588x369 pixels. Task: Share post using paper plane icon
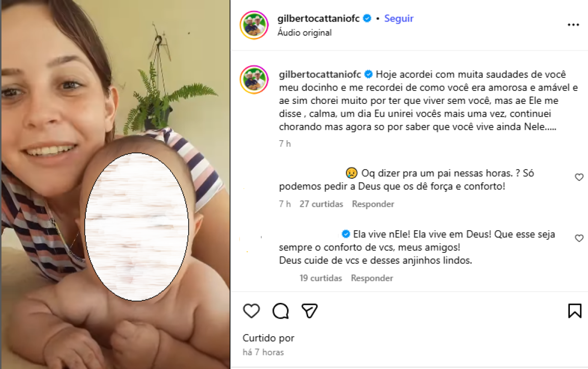310,311
